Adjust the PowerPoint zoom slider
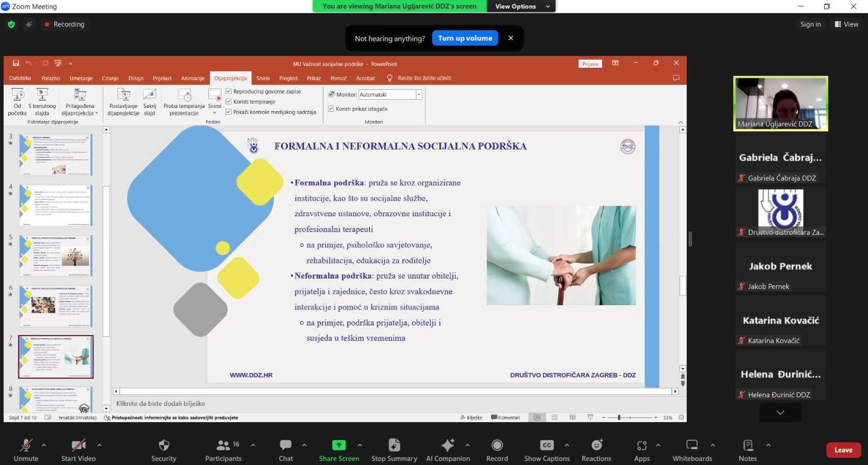Screen dimensions: 868x465 point(619,418)
